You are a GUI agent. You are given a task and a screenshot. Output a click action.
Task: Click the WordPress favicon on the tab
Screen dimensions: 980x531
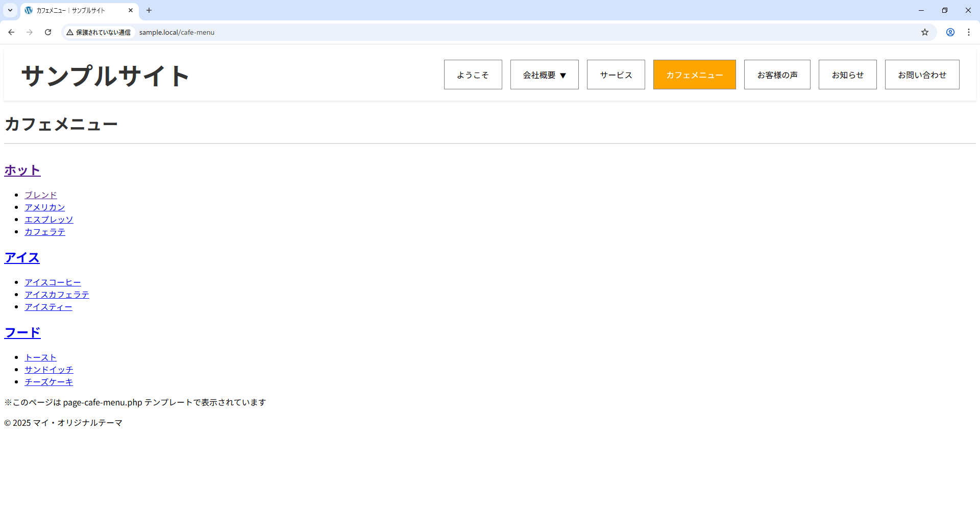point(29,10)
